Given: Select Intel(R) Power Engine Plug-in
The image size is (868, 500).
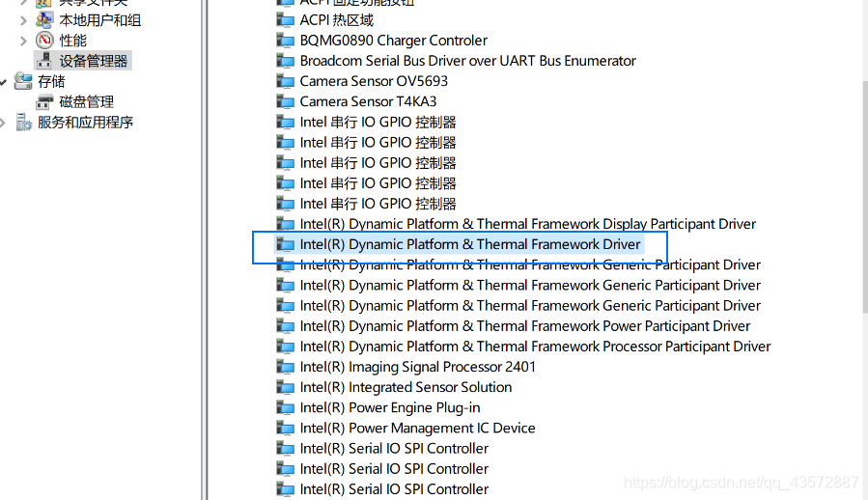Looking at the screenshot, I should [x=390, y=408].
